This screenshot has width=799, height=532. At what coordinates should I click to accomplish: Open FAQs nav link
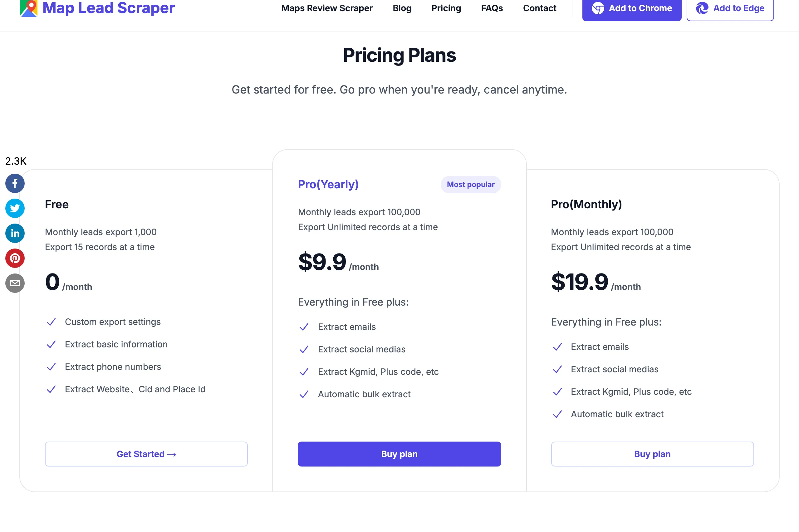tap(492, 8)
